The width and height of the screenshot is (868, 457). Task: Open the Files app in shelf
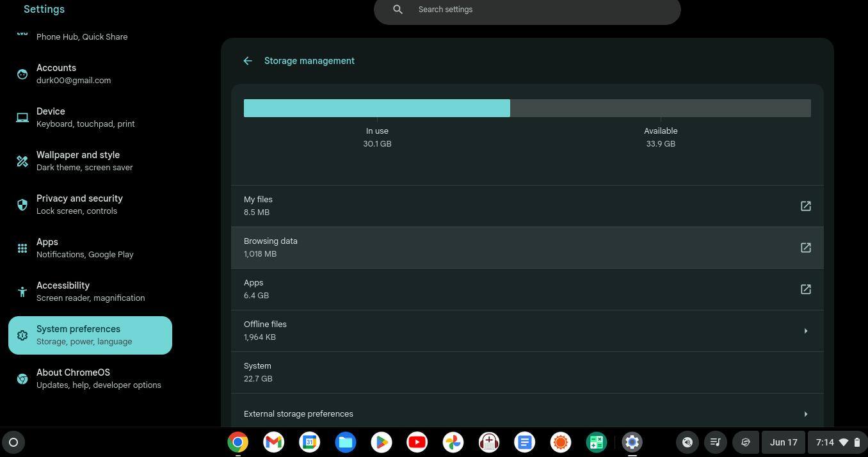(x=345, y=442)
